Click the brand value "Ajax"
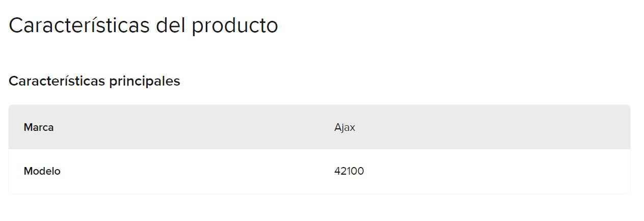 [x=344, y=127]
